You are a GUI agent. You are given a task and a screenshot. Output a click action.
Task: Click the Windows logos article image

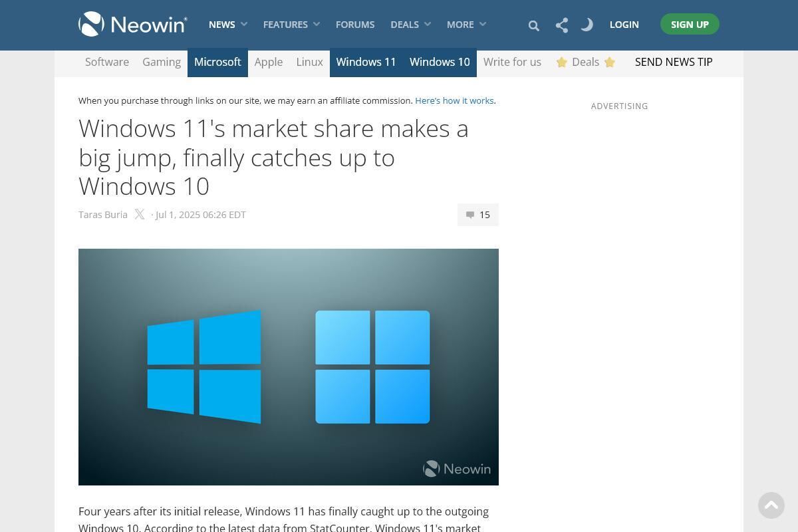tap(288, 366)
